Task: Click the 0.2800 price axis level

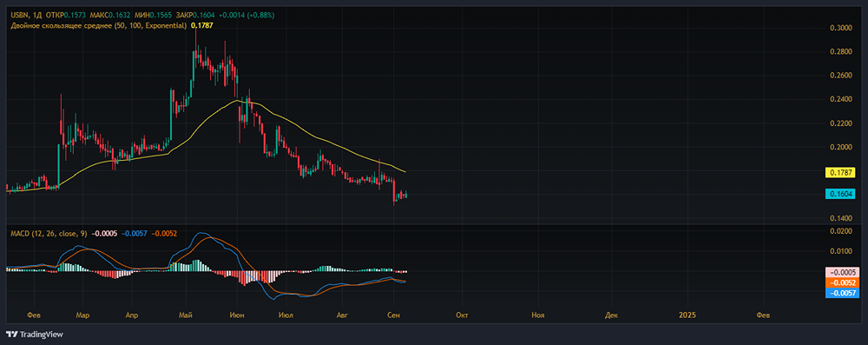Action: (x=840, y=51)
